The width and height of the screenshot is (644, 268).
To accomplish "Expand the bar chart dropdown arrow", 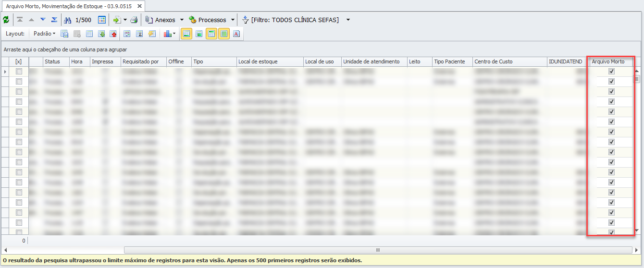I will [x=174, y=34].
